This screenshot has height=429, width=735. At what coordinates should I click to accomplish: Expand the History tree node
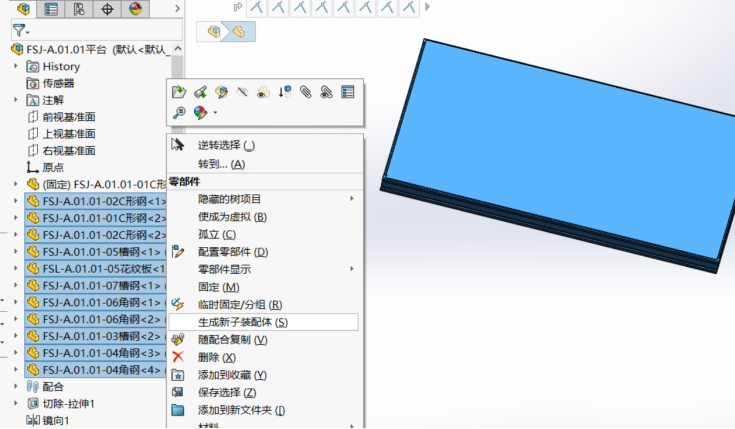[16, 67]
